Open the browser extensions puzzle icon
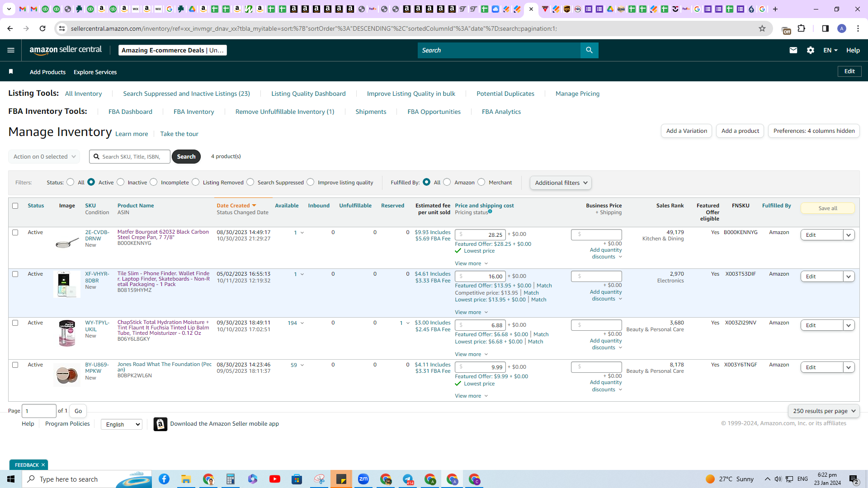This screenshot has height=488, width=868. click(802, 28)
